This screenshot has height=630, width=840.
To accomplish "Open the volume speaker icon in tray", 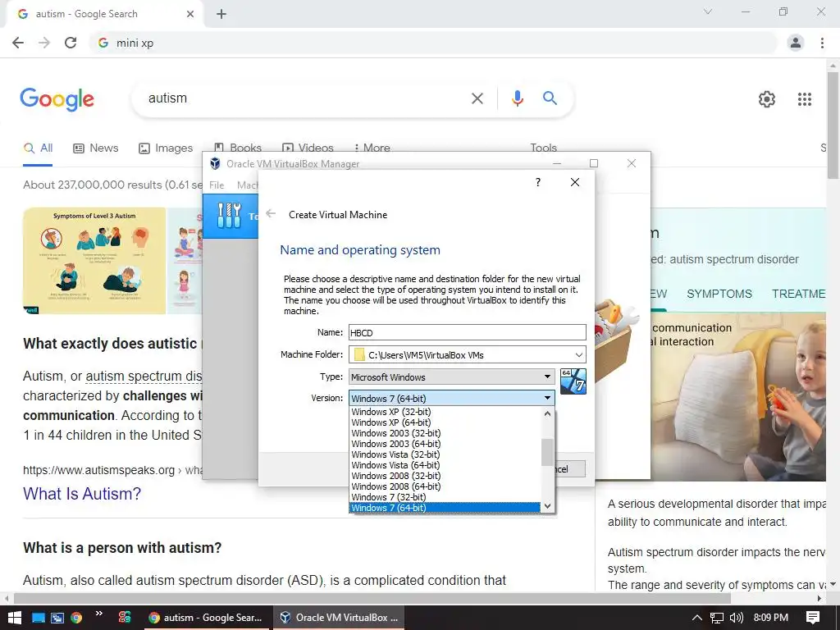I will coord(737,618).
